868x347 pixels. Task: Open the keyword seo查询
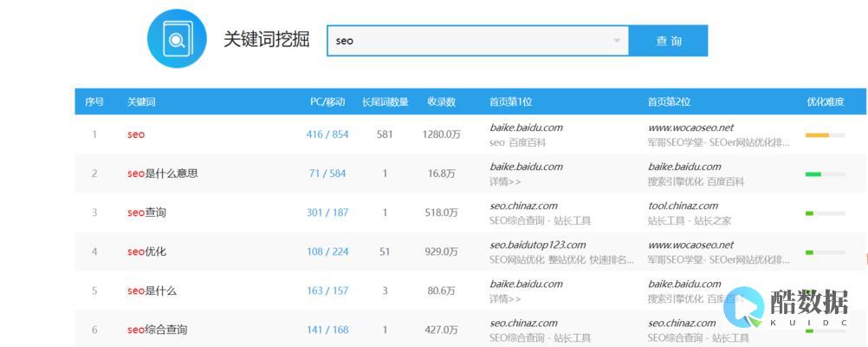(x=146, y=213)
